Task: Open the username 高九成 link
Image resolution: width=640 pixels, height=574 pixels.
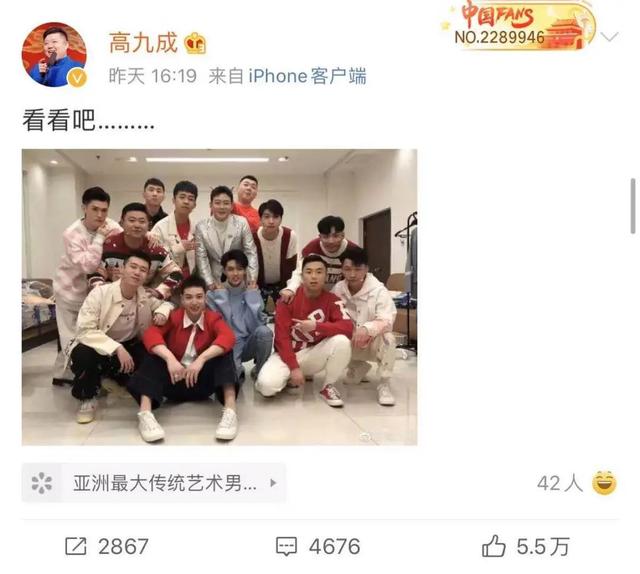Action: point(143,43)
